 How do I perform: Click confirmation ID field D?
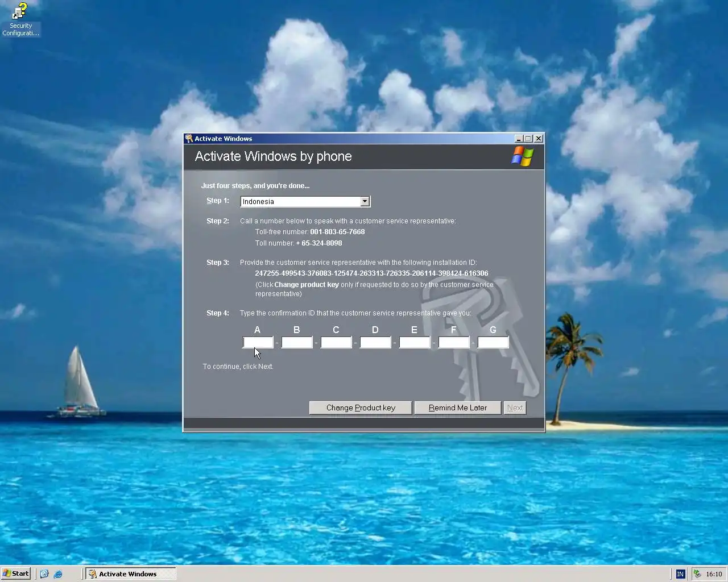(x=376, y=342)
